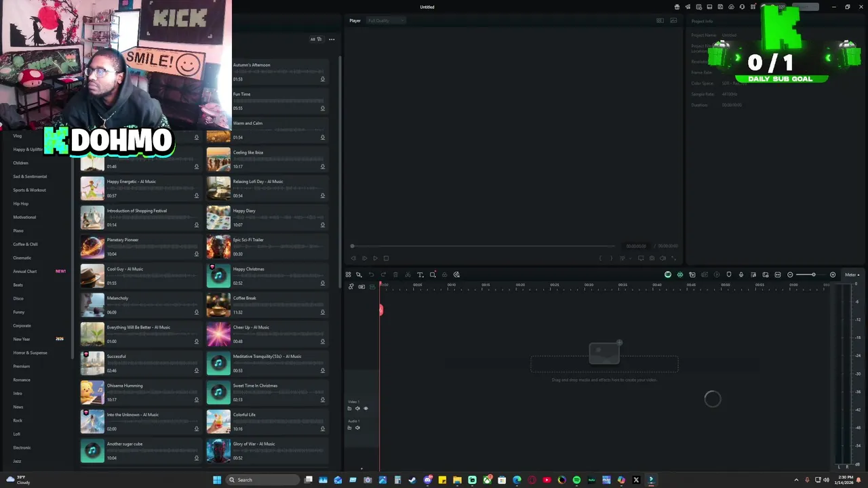Click the Glory of War - AI Music title
868x488 pixels.
click(254, 444)
